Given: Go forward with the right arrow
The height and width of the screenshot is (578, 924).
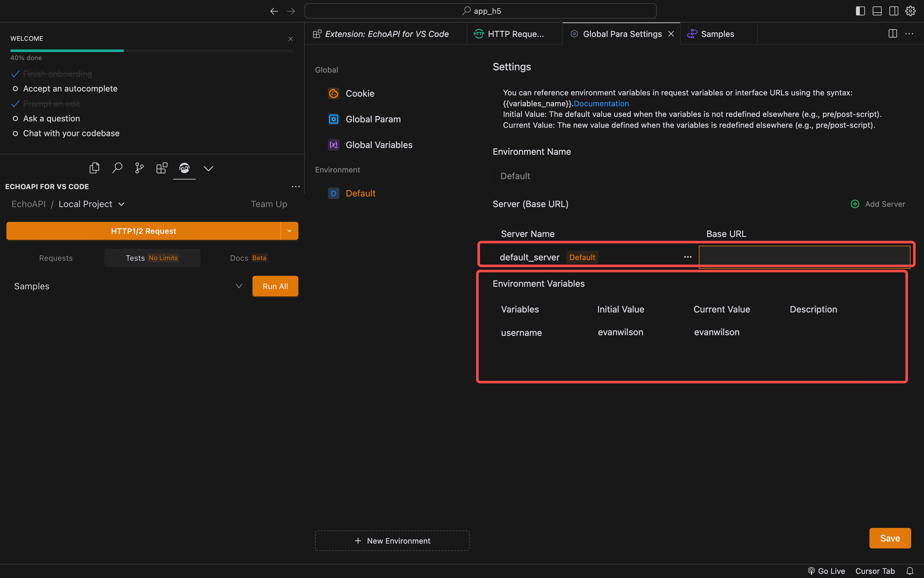Looking at the screenshot, I should click(291, 11).
